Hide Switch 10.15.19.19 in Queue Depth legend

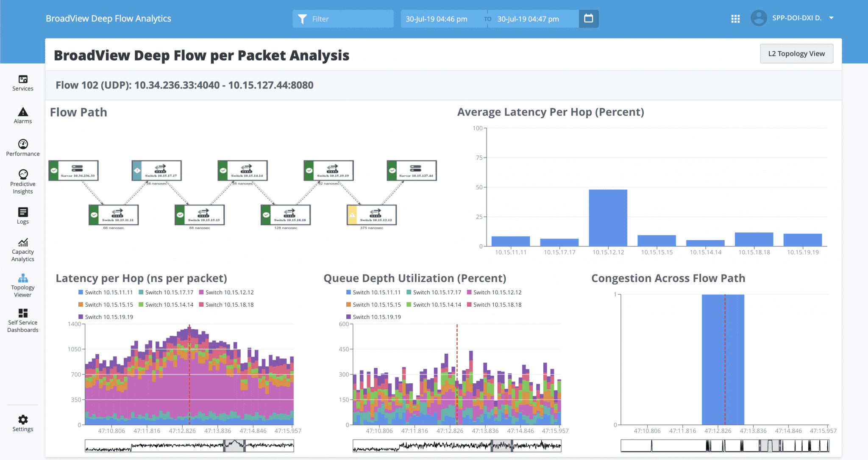pyautogui.click(x=373, y=316)
